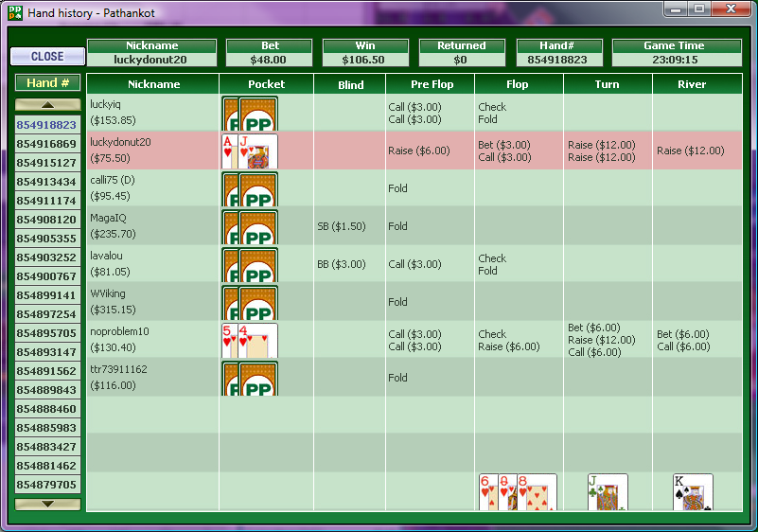Open hand 854895705
758x532 pixels.
coord(46,333)
